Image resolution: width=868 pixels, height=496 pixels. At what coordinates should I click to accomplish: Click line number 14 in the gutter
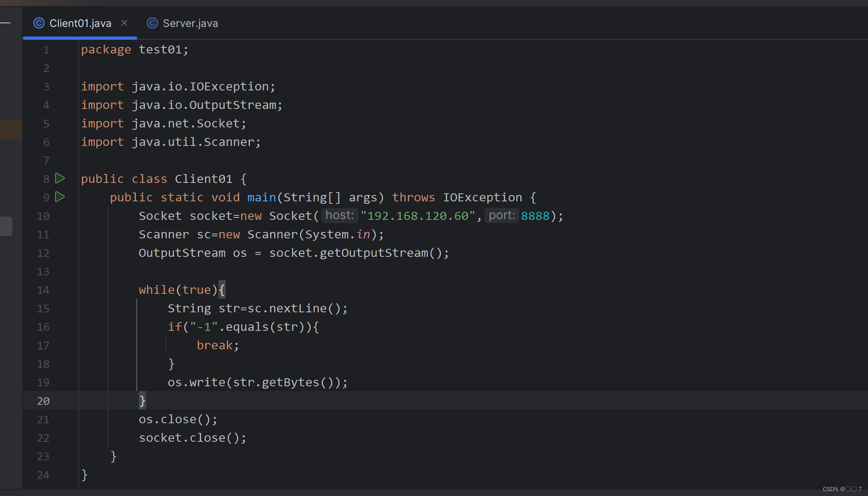[x=43, y=290]
